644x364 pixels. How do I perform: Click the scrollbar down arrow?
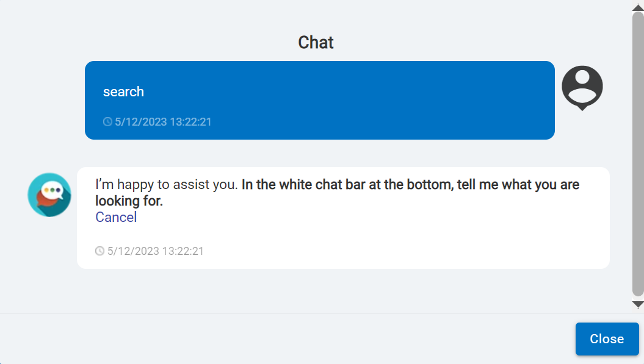click(638, 304)
